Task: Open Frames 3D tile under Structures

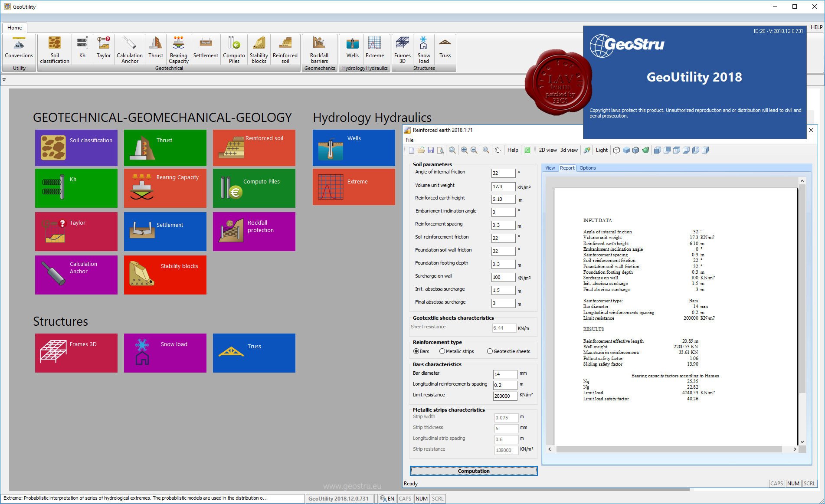Action: 76,353
